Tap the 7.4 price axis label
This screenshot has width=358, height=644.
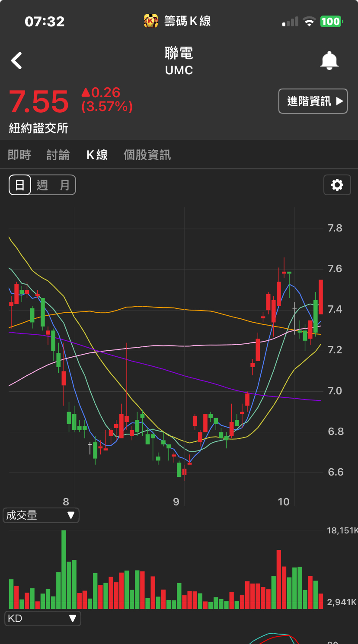335,309
